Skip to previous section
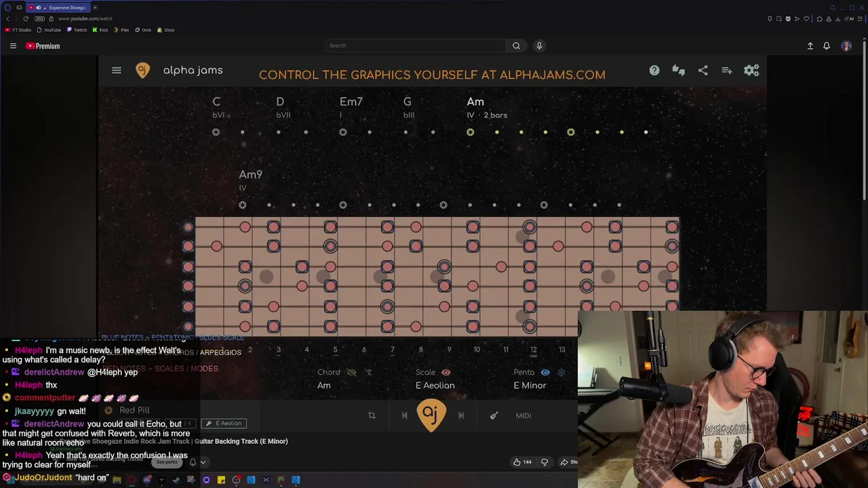This screenshot has width=868, height=488. click(405, 415)
